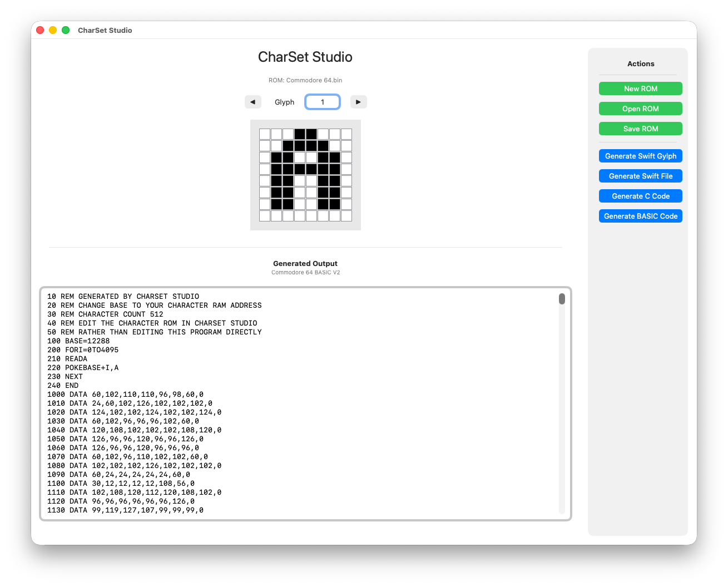Image resolution: width=728 pixels, height=586 pixels.
Task: Toggle the top-right corner pixel of glyph grid
Action: point(346,134)
